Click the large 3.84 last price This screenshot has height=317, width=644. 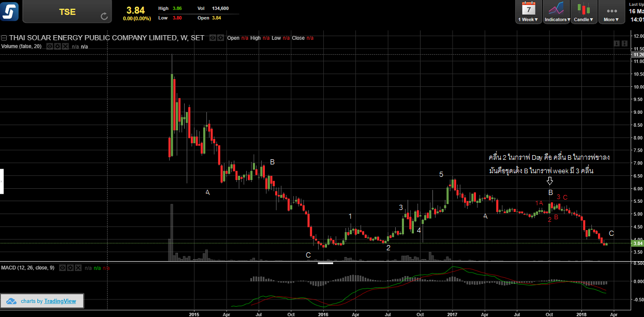pyautogui.click(x=136, y=10)
